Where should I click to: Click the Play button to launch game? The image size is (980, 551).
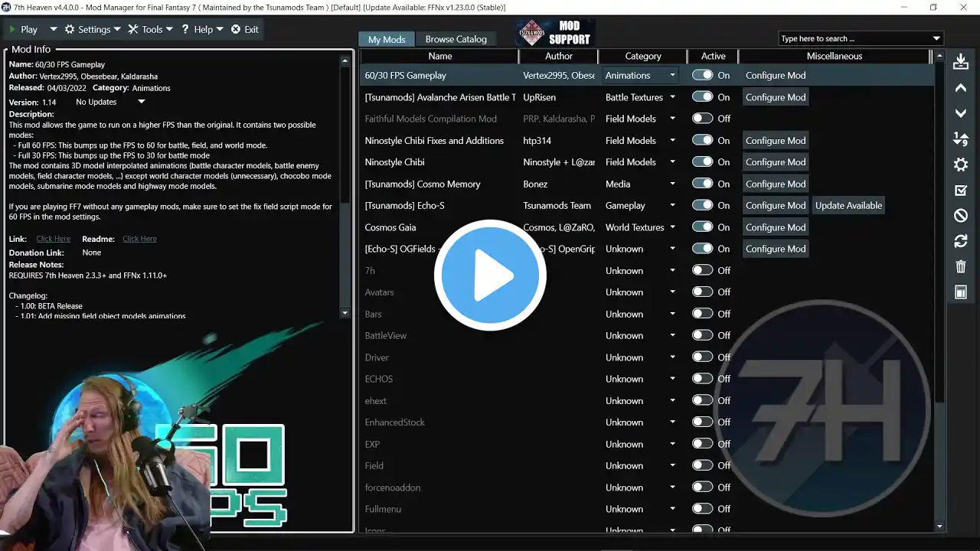(23, 30)
